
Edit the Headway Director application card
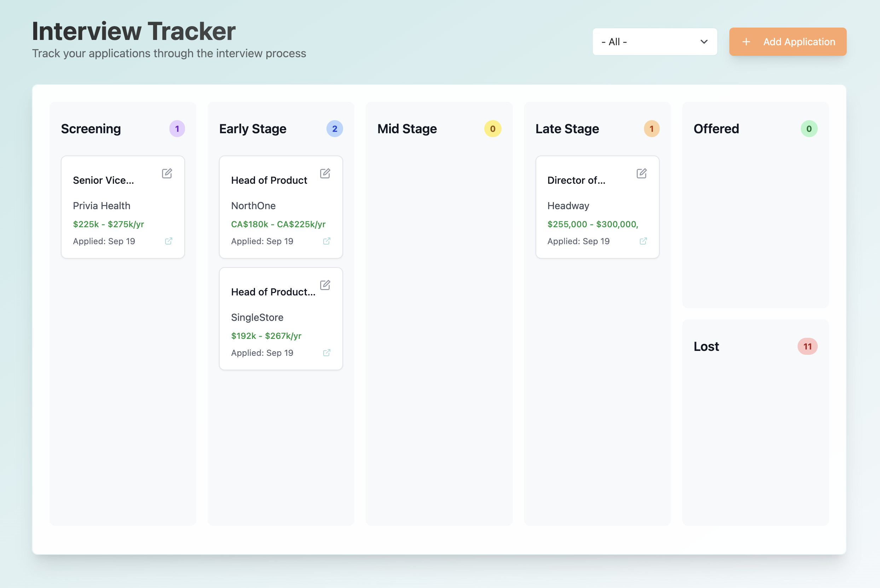click(x=641, y=173)
